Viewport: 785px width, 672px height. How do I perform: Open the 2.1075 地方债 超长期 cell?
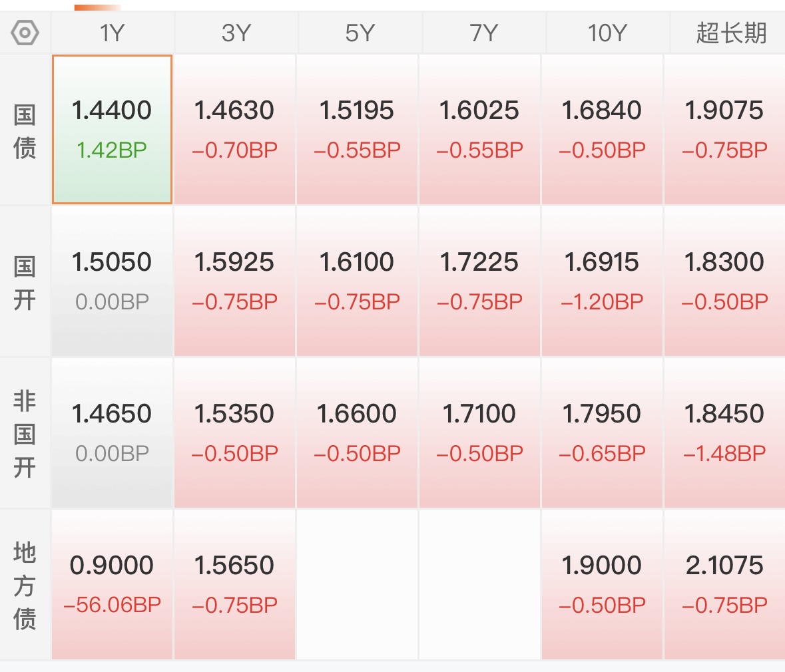coord(724,584)
